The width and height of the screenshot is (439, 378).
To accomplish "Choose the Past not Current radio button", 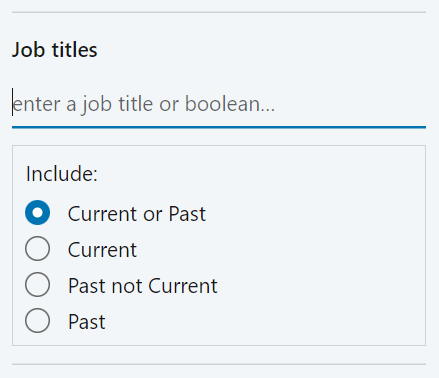I will [x=37, y=285].
